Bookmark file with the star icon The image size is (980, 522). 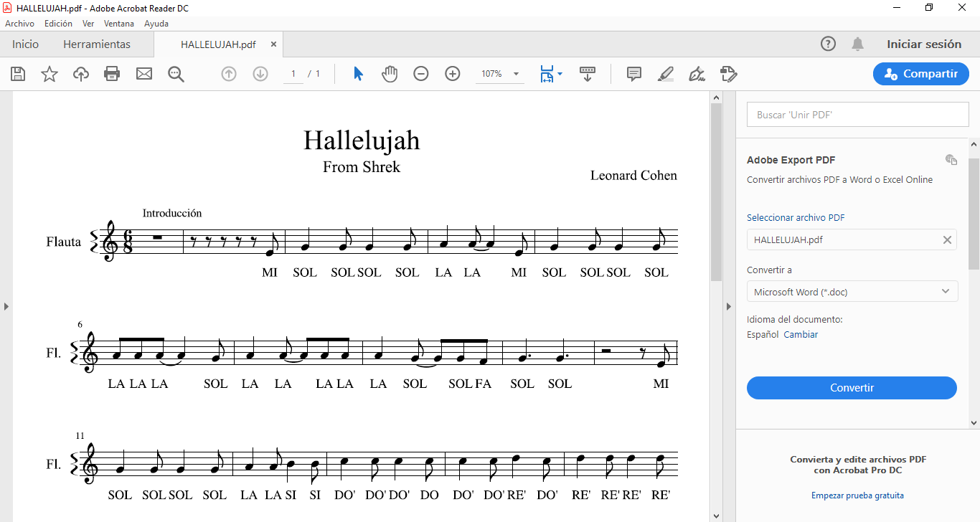[x=50, y=74]
